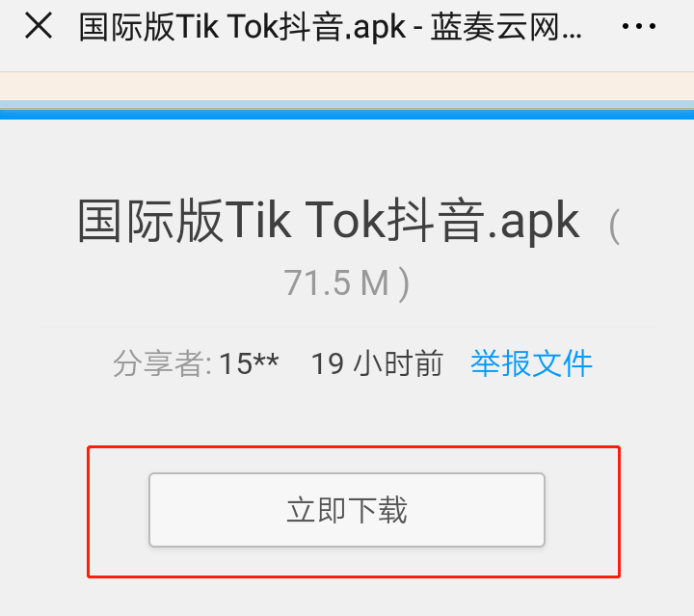The height and width of the screenshot is (616, 694).
Task: Click the beige notification banner strip
Action: [347, 87]
